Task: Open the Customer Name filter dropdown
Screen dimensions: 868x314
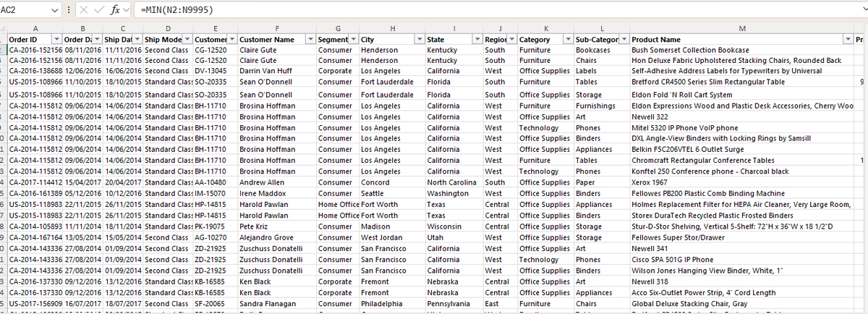Action: (x=310, y=39)
